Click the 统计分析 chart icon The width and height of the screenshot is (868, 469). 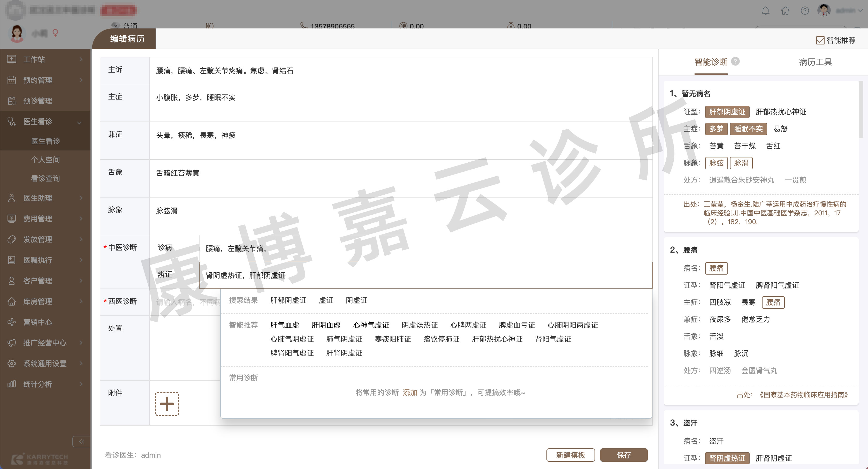(x=12, y=384)
